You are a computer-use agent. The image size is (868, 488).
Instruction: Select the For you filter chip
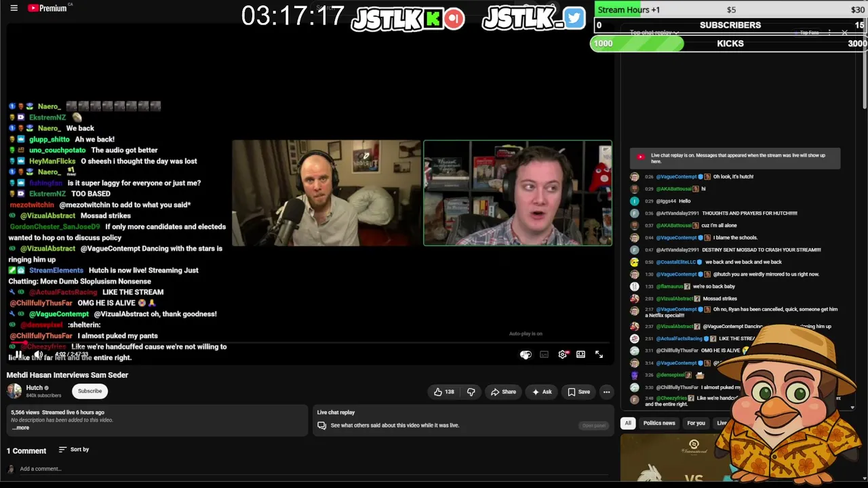[696, 423]
